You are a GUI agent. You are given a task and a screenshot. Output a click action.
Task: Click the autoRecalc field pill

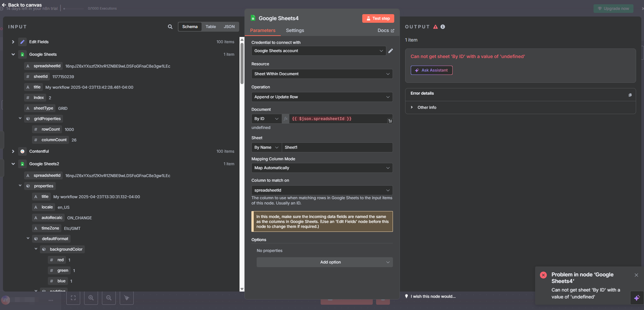48,218
